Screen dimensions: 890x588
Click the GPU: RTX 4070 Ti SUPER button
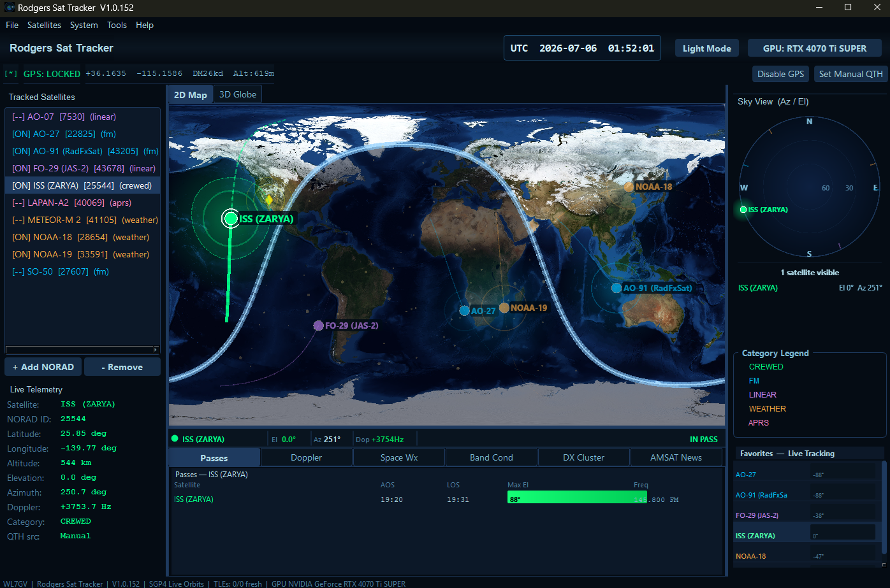[815, 48]
